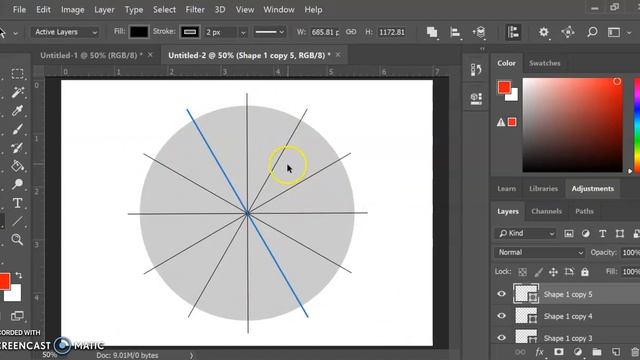This screenshot has width=640, height=360.
Task: Select the Zoom tool in toolbar
Action: point(17,240)
